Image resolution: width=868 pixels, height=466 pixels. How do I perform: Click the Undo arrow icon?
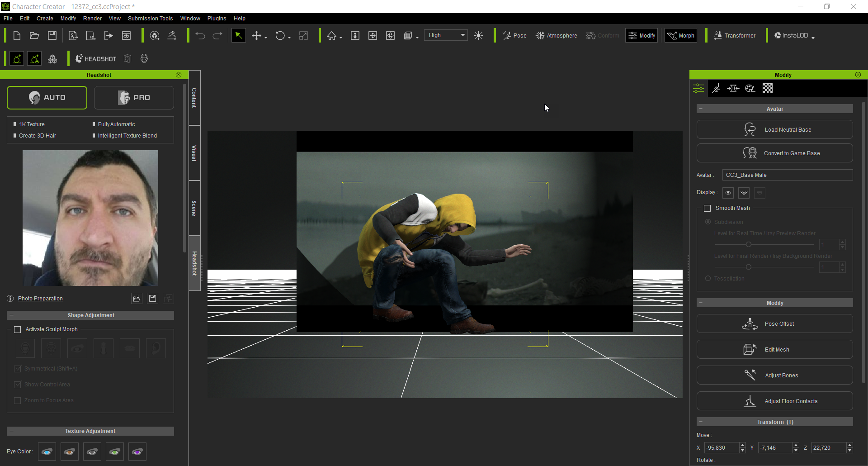click(x=200, y=36)
